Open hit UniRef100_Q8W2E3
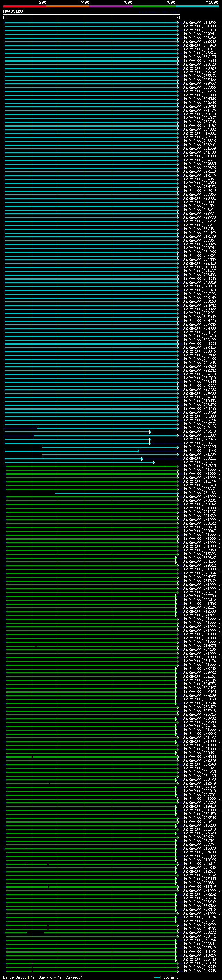The height and width of the screenshot is (980, 222). (x=199, y=187)
